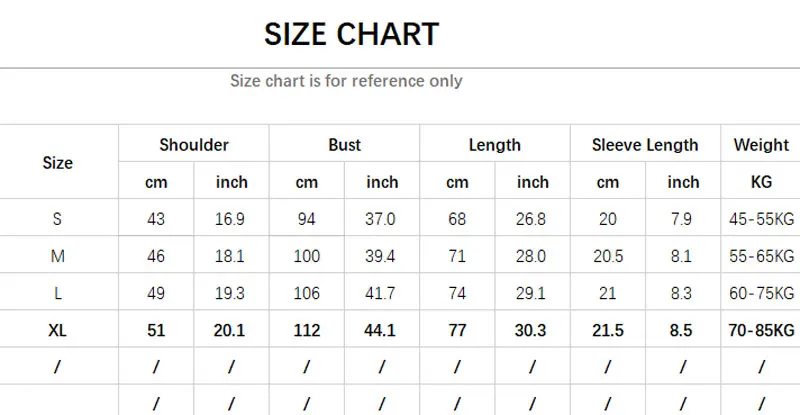Click the SIZE CHART title

pos(351,34)
